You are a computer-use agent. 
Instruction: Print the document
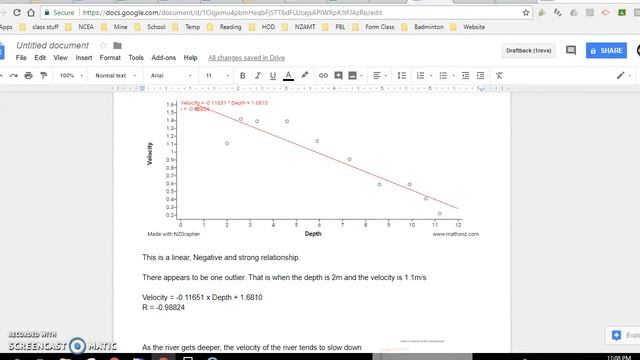tap(29, 76)
